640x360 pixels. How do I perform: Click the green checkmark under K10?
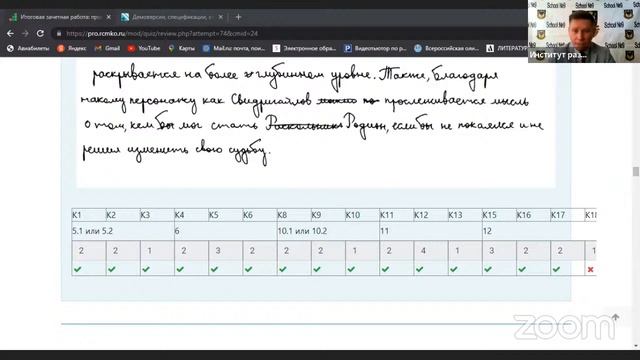[351, 269]
